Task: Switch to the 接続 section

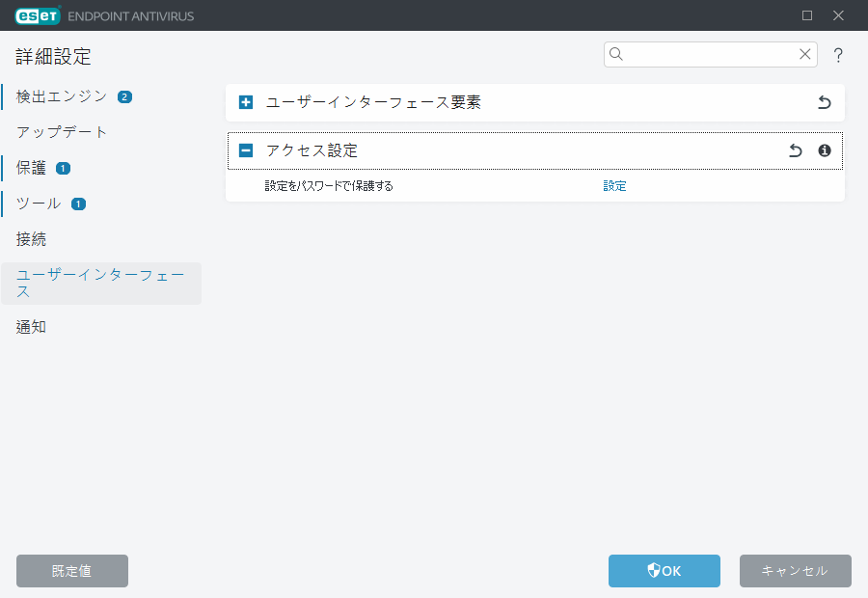Action: [x=31, y=239]
